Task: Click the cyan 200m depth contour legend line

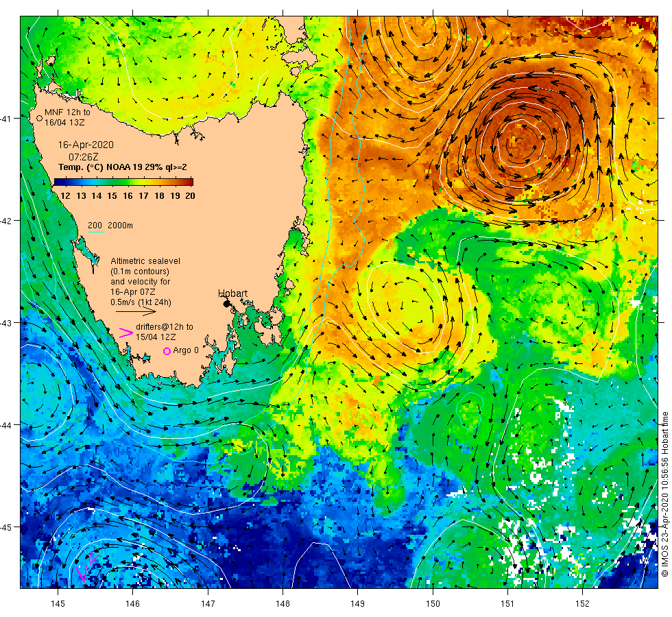Action: tap(97, 232)
